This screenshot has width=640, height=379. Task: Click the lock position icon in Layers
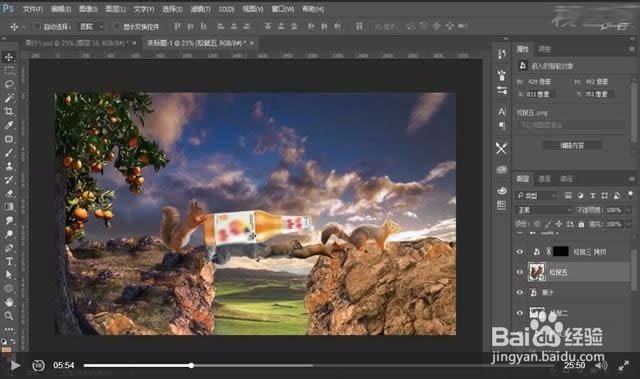pos(559,224)
